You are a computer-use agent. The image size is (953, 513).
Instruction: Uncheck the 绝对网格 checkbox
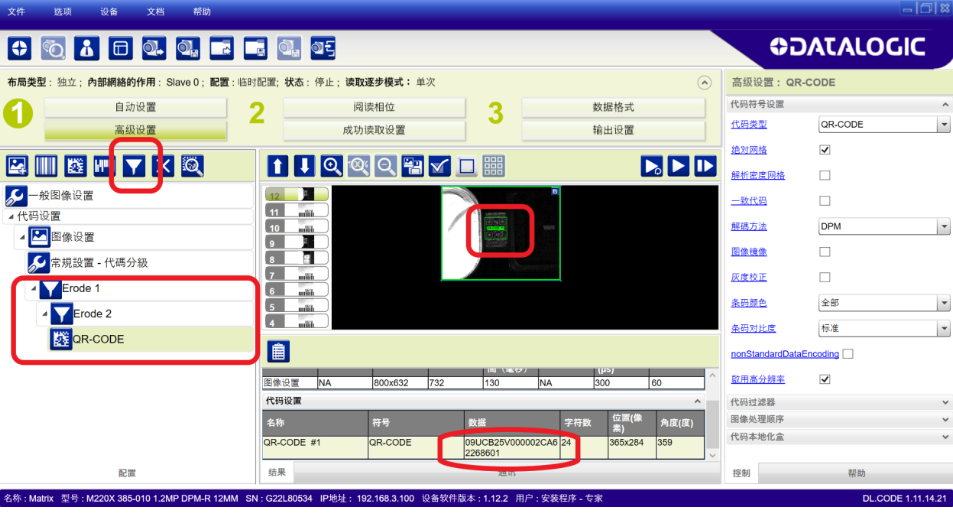[825, 150]
